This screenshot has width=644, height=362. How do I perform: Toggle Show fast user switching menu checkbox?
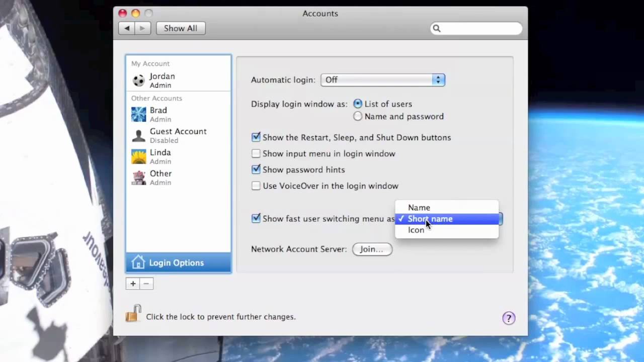[256, 218]
